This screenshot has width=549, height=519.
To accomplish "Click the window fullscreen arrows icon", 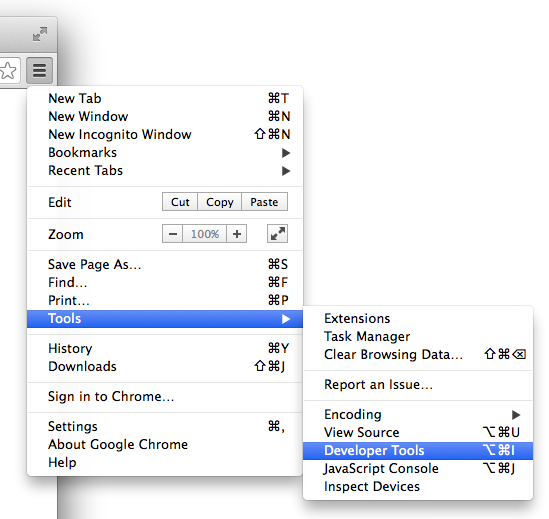I will 40,34.
